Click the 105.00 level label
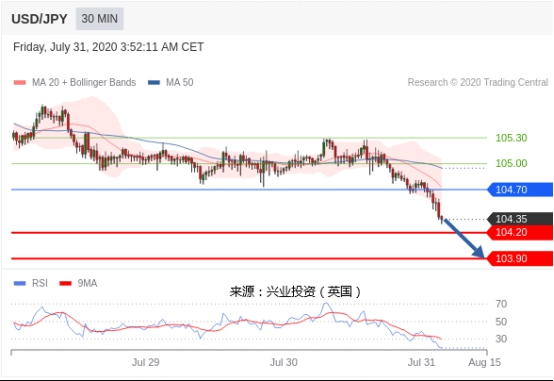The width and height of the screenshot is (554, 381). coord(511,163)
